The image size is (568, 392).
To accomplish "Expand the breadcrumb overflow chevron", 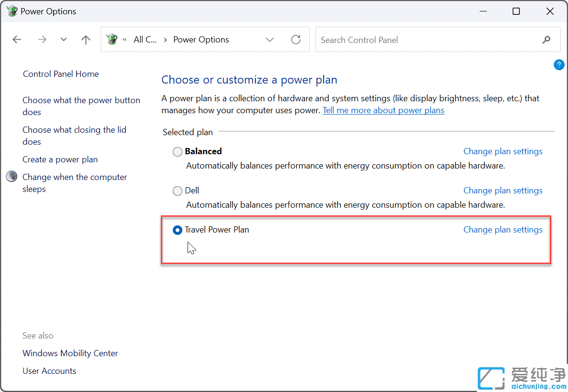I will point(125,40).
